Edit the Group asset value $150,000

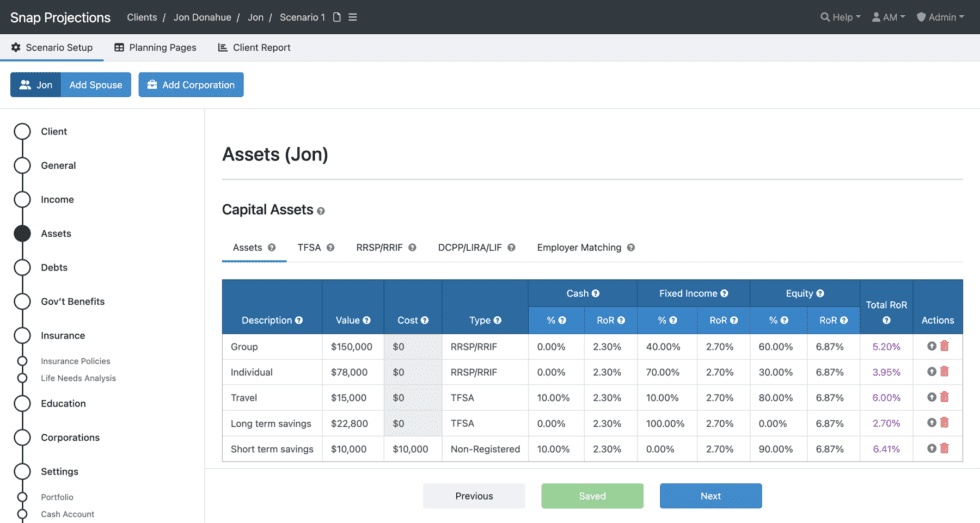(352, 346)
